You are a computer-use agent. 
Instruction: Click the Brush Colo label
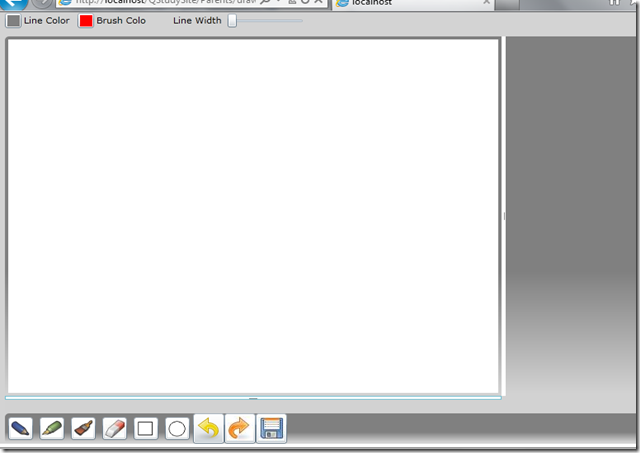click(x=121, y=20)
